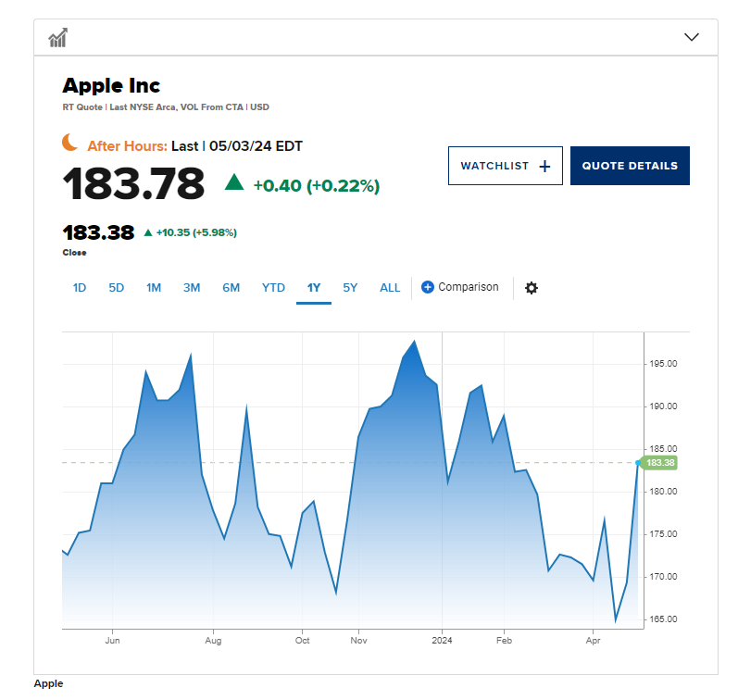The width and height of the screenshot is (738, 700).
Task: Add Apple to watchlist
Action: click(505, 166)
